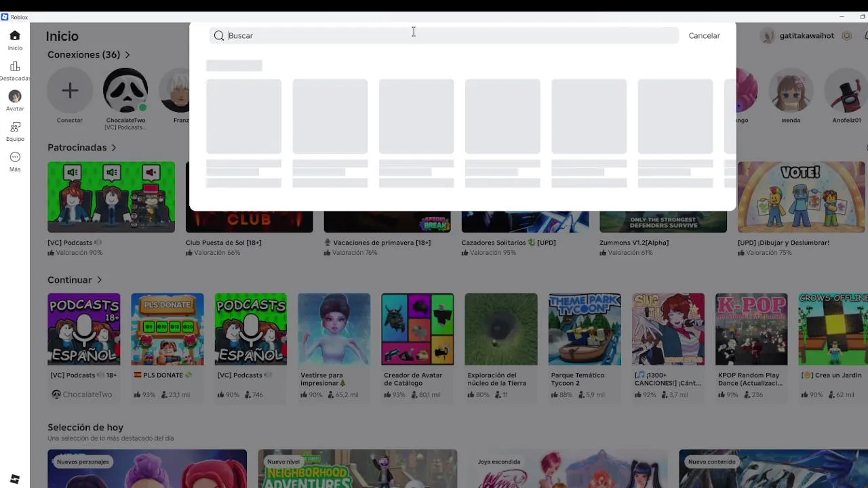Viewport: 868px width, 488px height.
Task: Click the Conectar plus button
Action: [x=70, y=91]
